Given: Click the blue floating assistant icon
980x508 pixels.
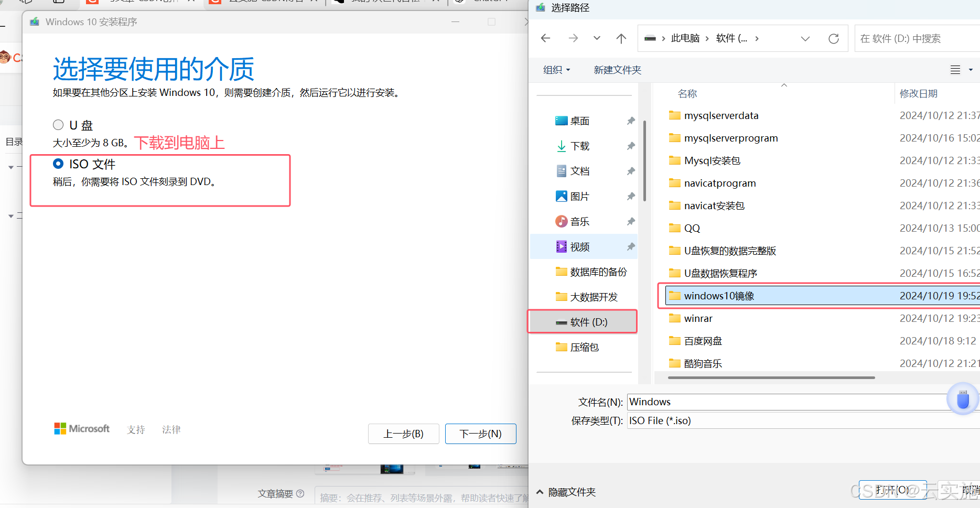Looking at the screenshot, I should point(963,399).
